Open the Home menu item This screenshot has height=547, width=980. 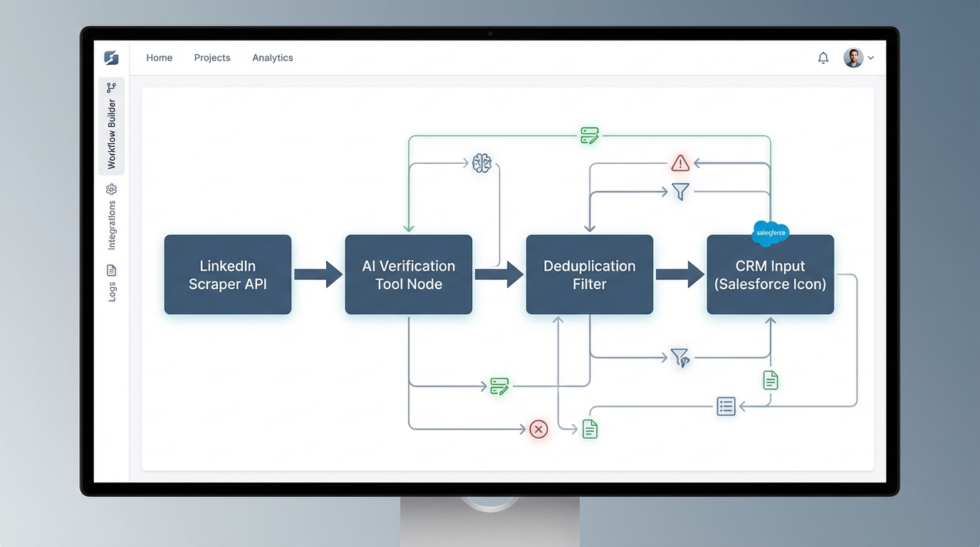pos(159,58)
